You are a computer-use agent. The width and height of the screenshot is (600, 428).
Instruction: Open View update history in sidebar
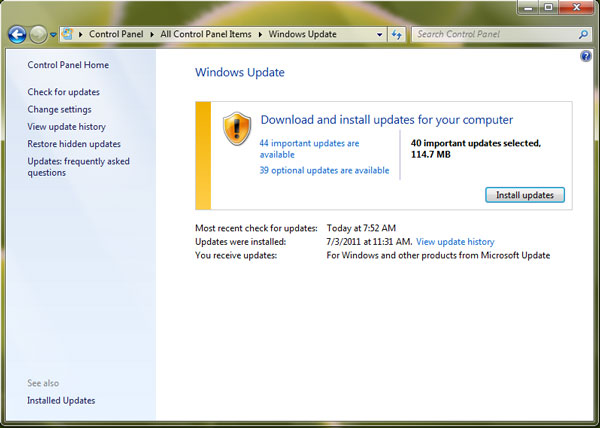click(x=67, y=127)
